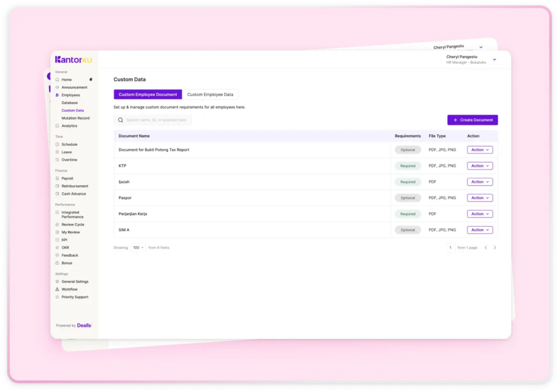The height and width of the screenshot is (392, 559).
Task: Expand Cheryl Pangestu profile dropdown
Action: point(495,59)
